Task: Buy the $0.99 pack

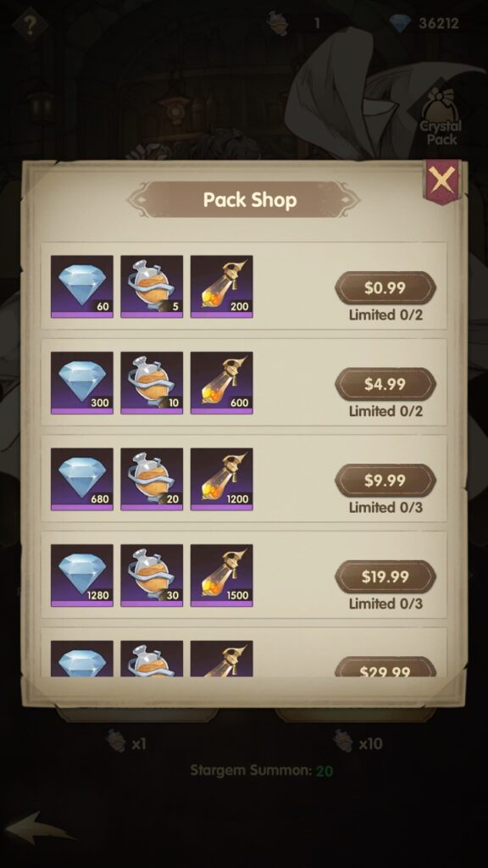Action: click(x=385, y=288)
